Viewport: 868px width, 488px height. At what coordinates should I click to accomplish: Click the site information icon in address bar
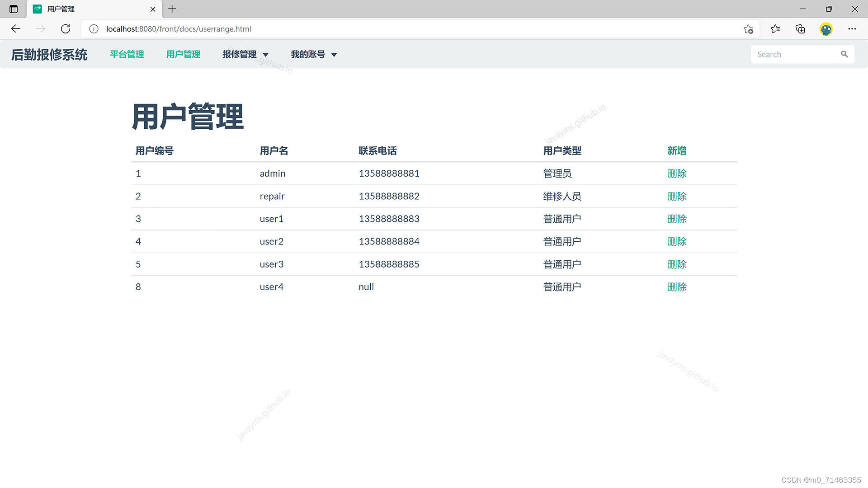pyautogui.click(x=94, y=29)
